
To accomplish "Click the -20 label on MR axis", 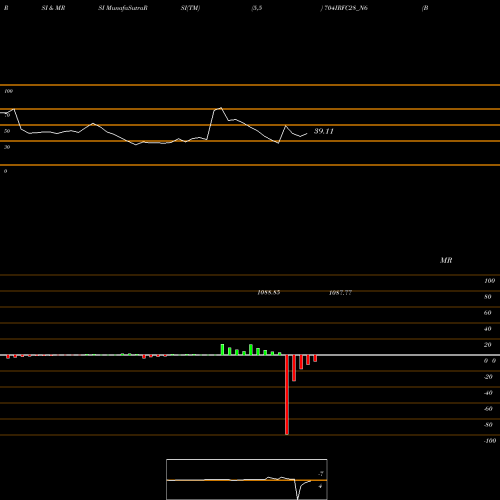I will click(488, 377).
